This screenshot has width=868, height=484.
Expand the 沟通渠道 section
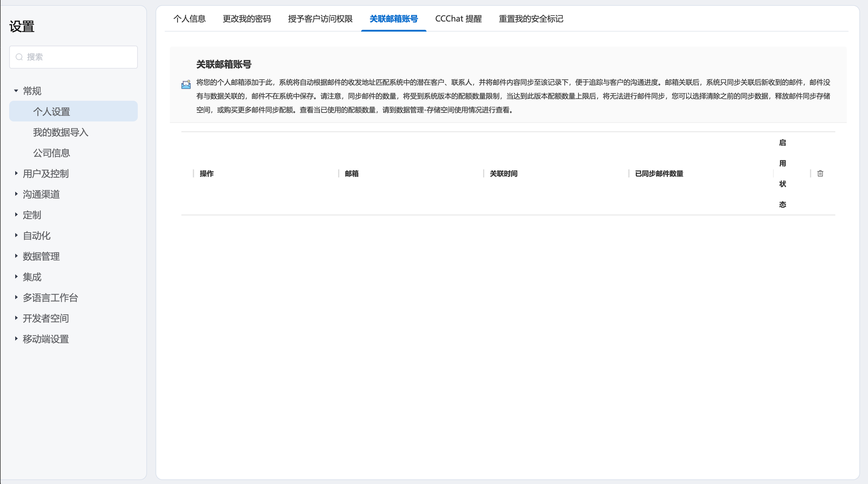coord(16,194)
